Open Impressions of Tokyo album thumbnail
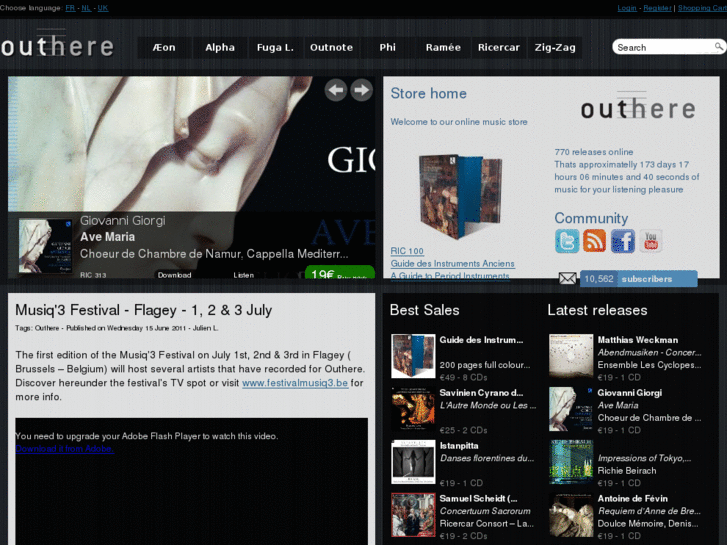727x545 pixels. coord(571,462)
